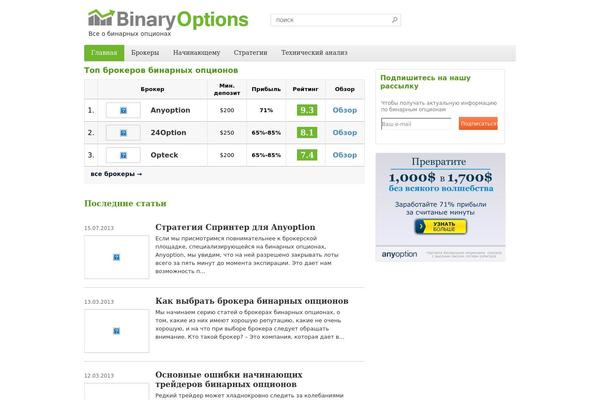Click the Превратите 1,000$ в 1,700$ banner text
600x400 pixels.
pyautogui.click(x=440, y=175)
